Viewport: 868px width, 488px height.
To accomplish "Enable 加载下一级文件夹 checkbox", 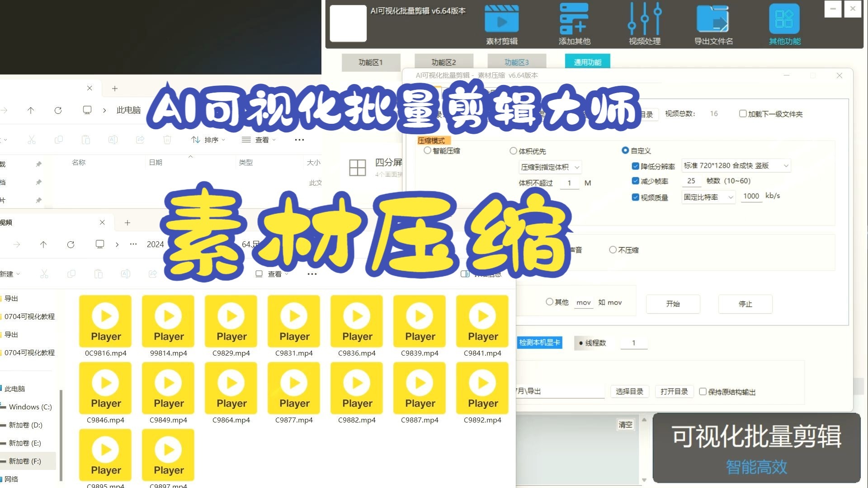I will pos(743,113).
